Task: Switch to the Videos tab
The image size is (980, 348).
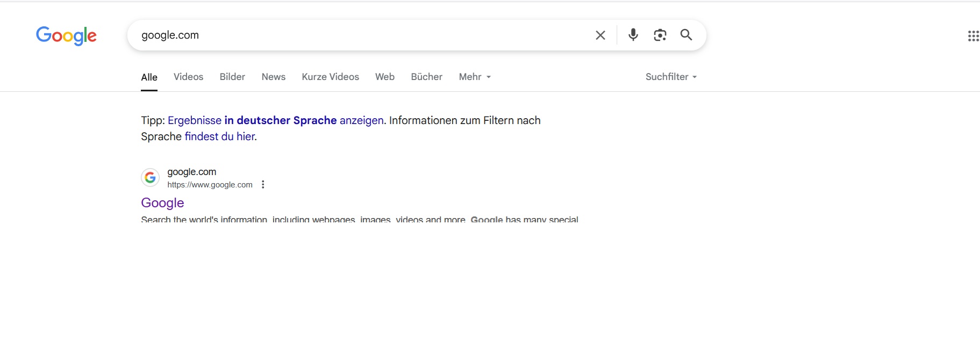Action: point(188,77)
